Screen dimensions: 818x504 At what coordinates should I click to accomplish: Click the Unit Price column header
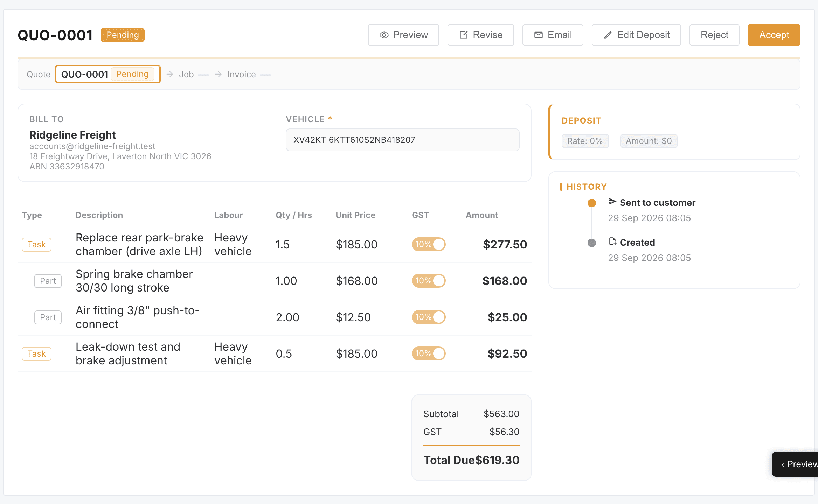(x=355, y=215)
